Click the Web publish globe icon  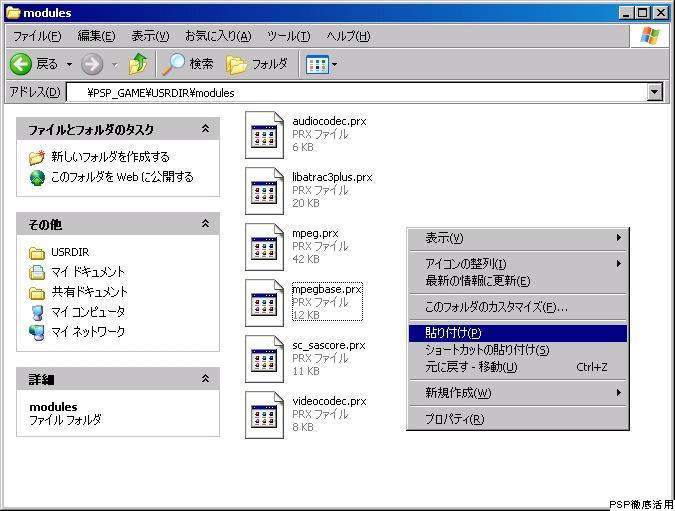(x=37, y=177)
